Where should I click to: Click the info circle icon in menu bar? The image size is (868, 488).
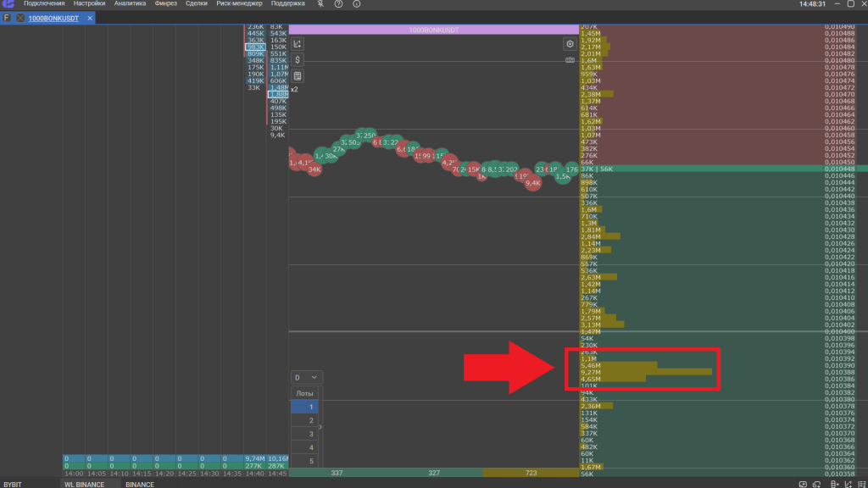356,4
